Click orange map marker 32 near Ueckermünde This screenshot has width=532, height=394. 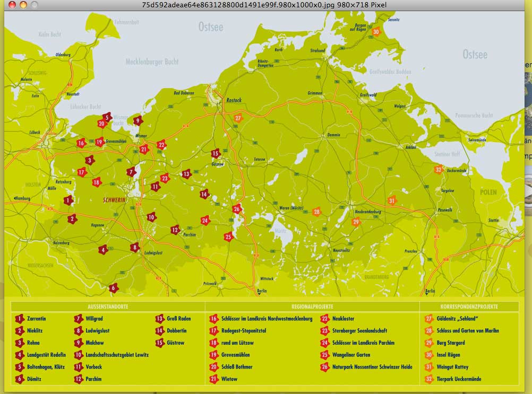pyautogui.click(x=438, y=170)
